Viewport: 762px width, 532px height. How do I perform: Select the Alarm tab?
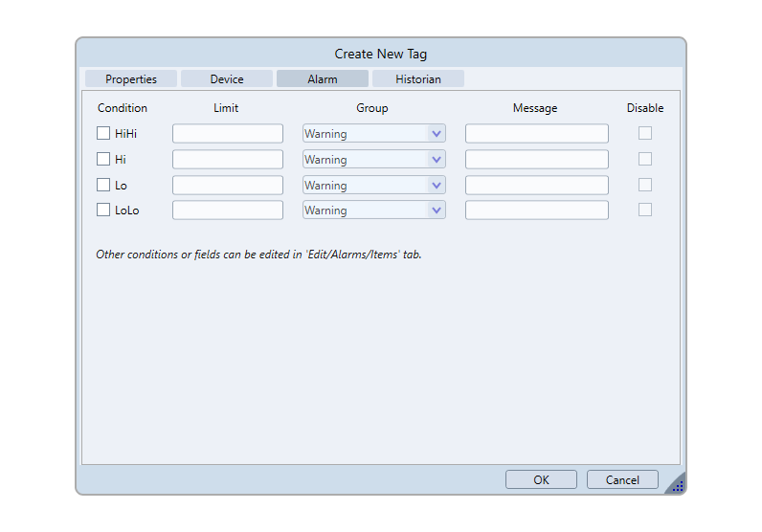click(323, 79)
